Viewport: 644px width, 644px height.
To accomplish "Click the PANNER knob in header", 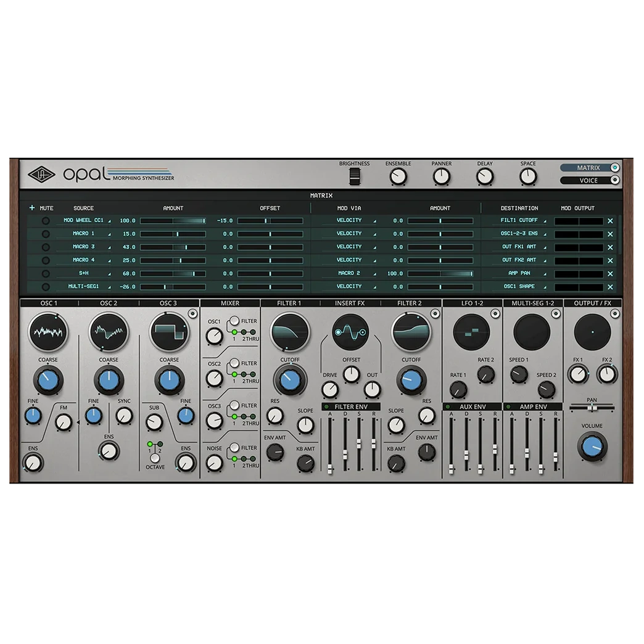I will [x=442, y=177].
